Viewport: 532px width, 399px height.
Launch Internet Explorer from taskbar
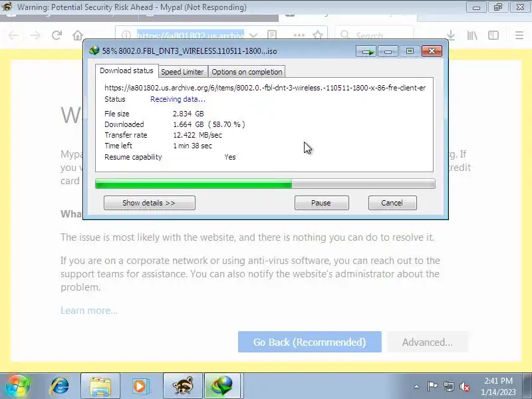click(60, 386)
